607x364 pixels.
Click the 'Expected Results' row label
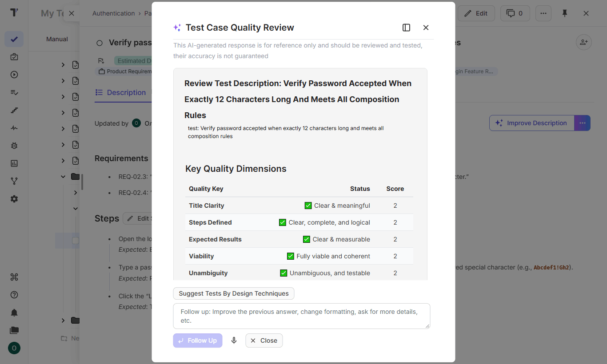pos(215,239)
